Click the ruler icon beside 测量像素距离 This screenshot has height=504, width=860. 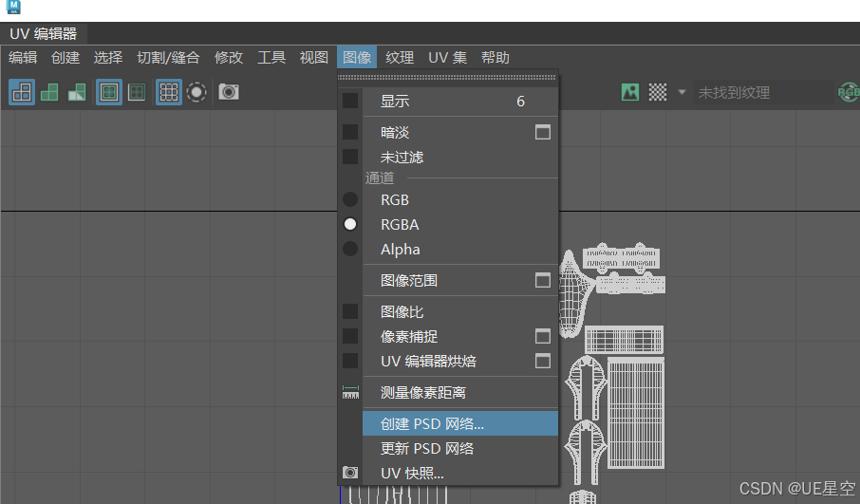click(x=350, y=393)
